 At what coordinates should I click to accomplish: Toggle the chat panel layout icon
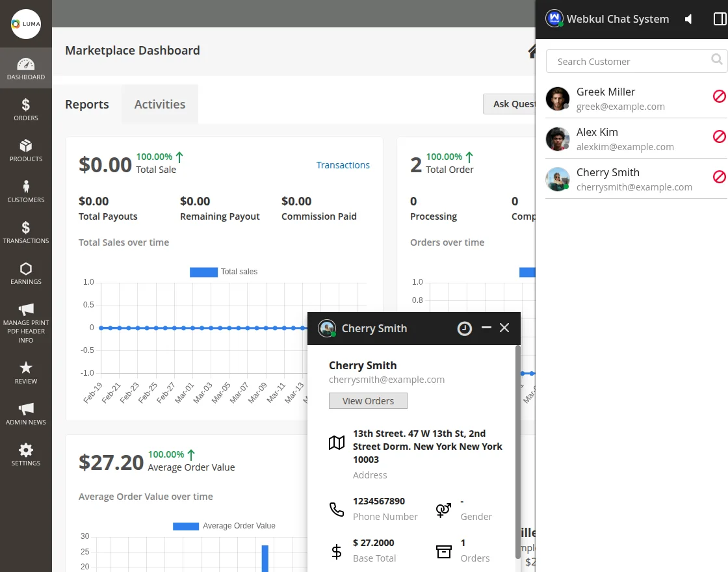tap(720, 19)
